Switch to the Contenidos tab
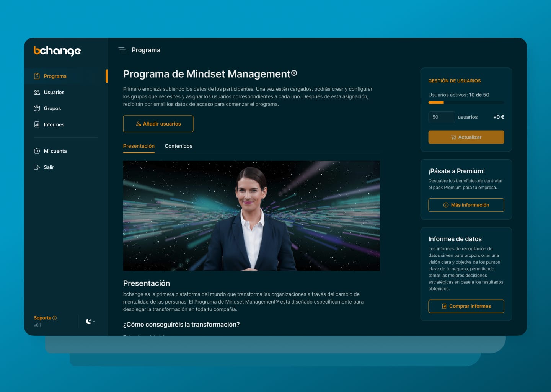 pyautogui.click(x=179, y=146)
